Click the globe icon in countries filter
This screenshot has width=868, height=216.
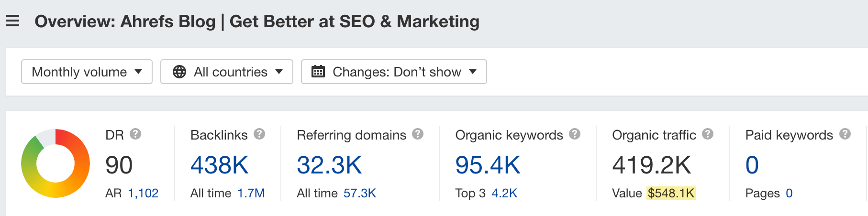(x=179, y=72)
